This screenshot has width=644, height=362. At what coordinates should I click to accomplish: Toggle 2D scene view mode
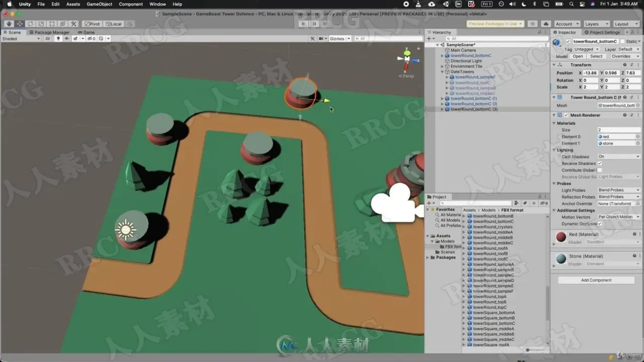point(47,39)
